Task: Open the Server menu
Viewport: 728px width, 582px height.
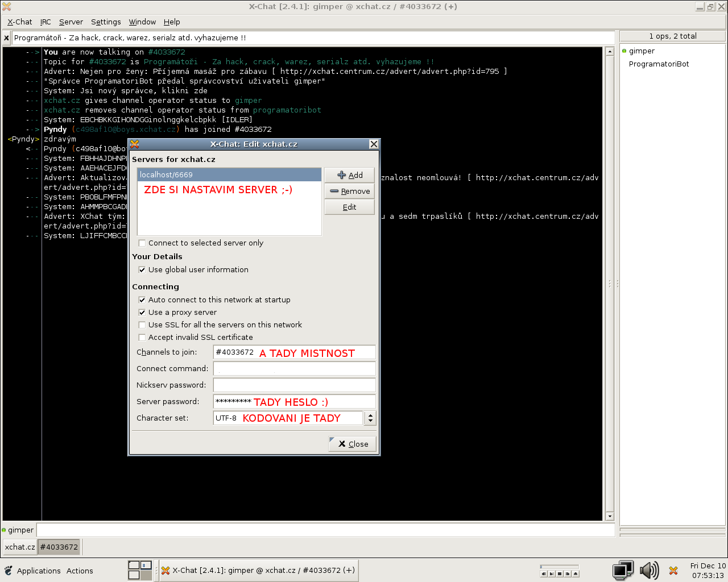Action: point(71,22)
